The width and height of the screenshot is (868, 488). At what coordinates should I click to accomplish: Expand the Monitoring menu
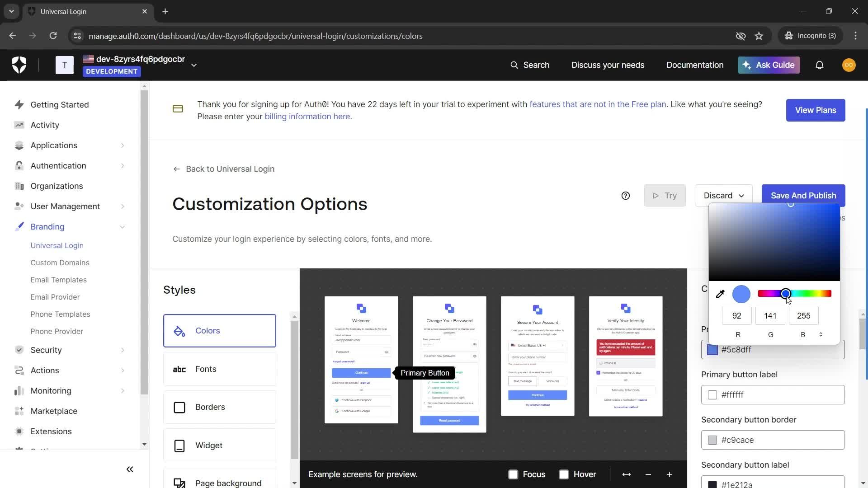coord(123,391)
